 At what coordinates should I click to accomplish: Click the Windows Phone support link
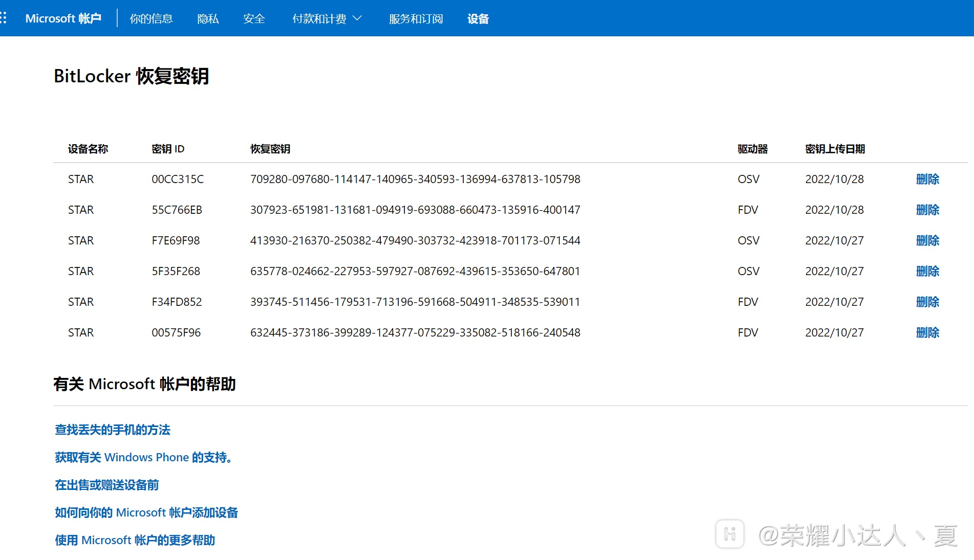click(x=143, y=457)
